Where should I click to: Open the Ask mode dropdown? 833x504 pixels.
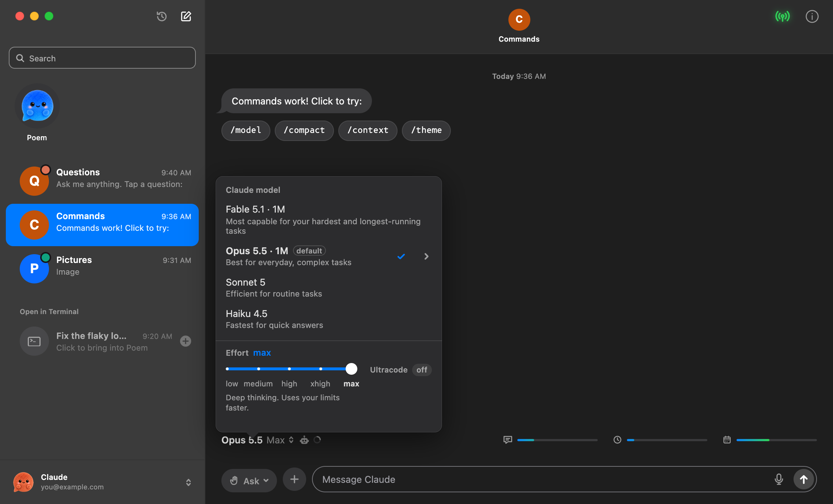tap(249, 481)
